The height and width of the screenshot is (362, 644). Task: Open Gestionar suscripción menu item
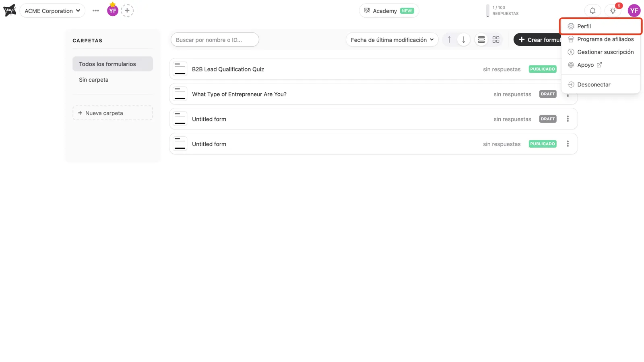coord(601,52)
